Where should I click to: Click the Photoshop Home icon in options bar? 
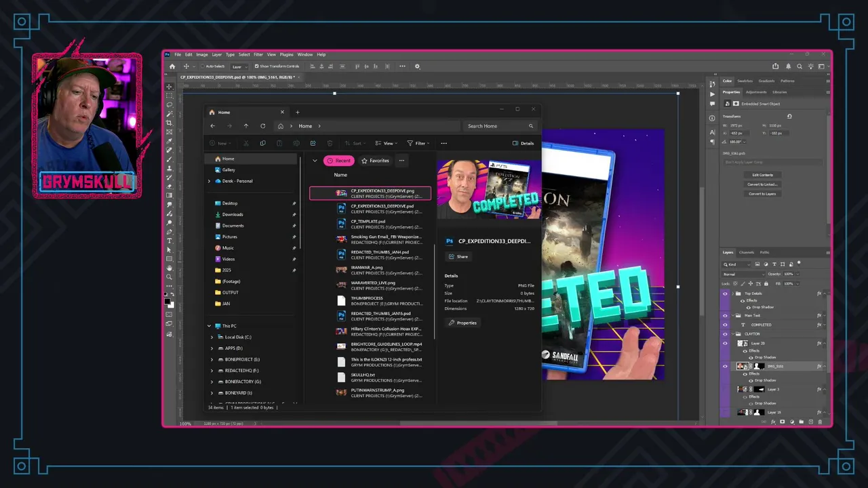click(172, 66)
